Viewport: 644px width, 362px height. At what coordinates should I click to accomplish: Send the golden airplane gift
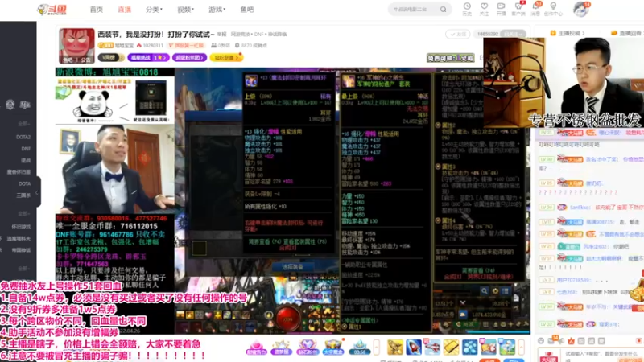(394, 348)
